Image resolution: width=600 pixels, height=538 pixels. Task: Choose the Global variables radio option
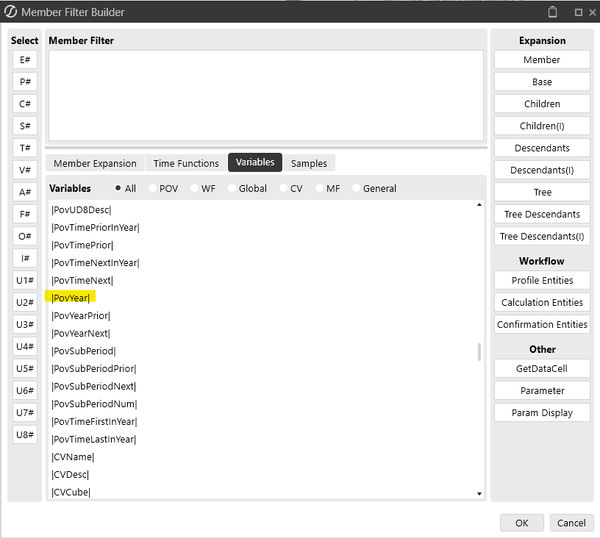coord(233,188)
